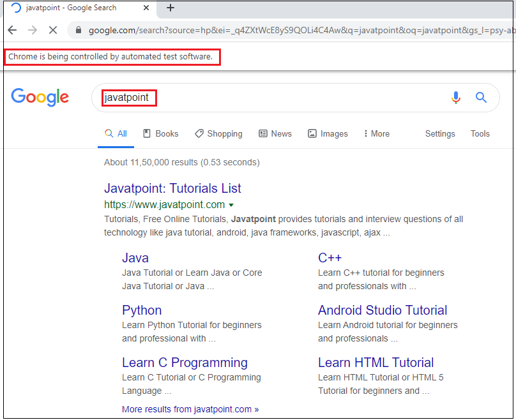This screenshot has width=516, height=420.
Task: Click the browser back arrow
Action: 12,29
